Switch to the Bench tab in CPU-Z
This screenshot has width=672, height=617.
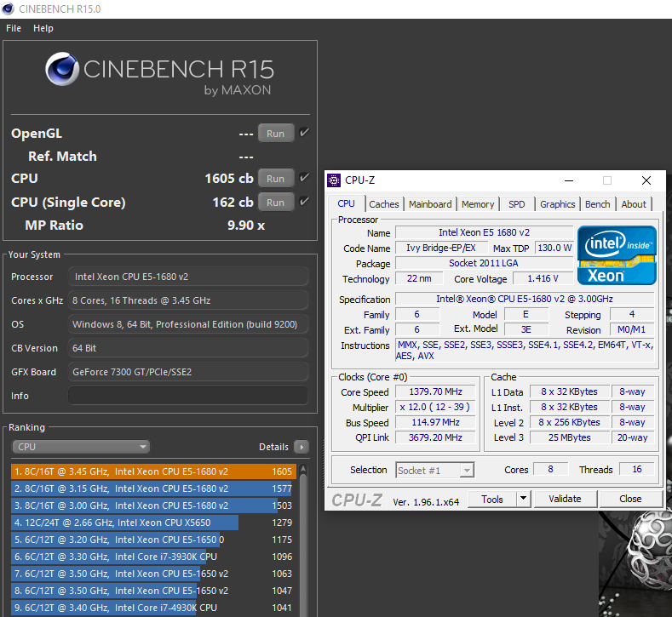tap(597, 204)
